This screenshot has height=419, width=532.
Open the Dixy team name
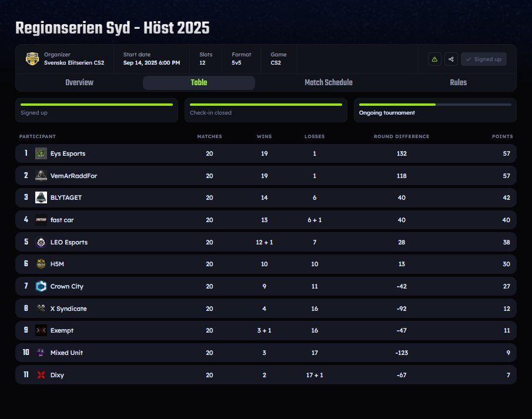coord(57,376)
